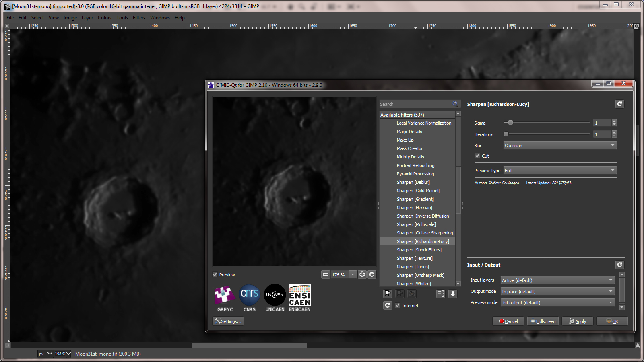The width and height of the screenshot is (644, 362).
Task: Zoom in on the filter preview
Action: coord(362,274)
